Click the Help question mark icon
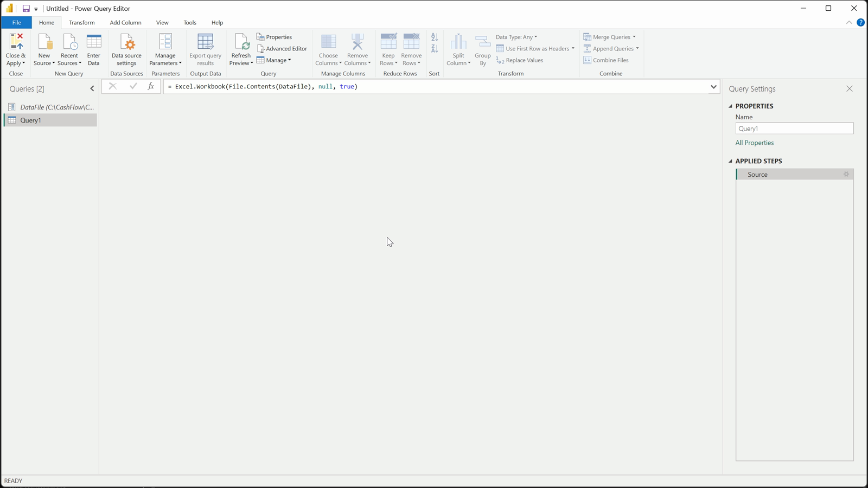The height and width of the screenshot is (488, 868). pos(860,23)
